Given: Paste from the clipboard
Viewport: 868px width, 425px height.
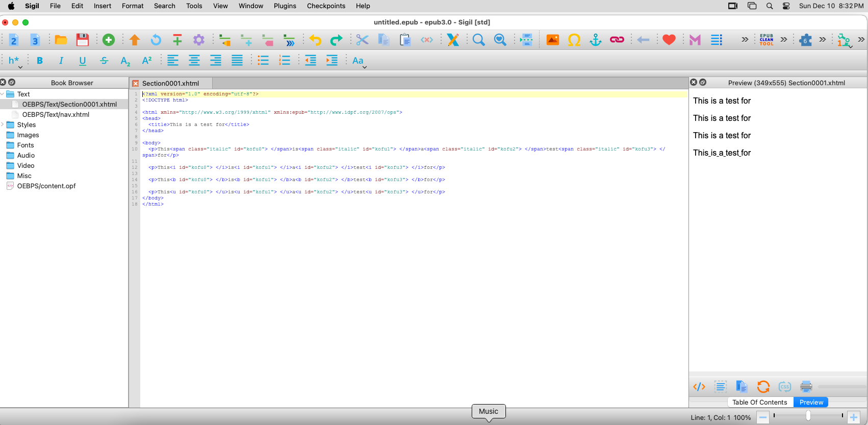Looking at the screenshot, I should click(x=405, y=40).
